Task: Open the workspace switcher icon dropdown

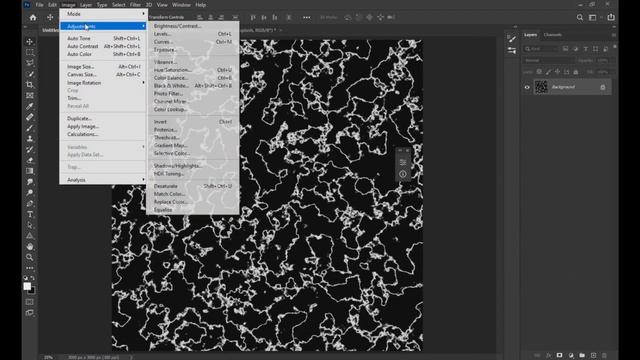Action: [x=594, y=17]
